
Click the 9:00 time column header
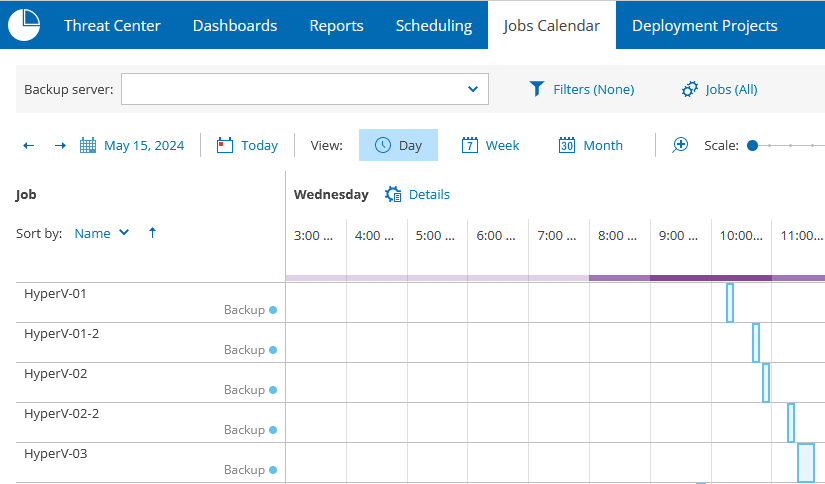tap(678, 236)
